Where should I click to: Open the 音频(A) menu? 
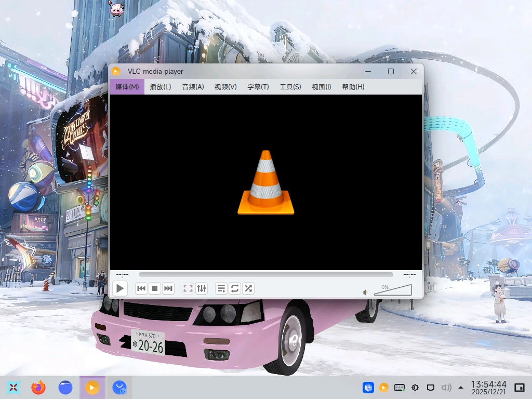coord(193,87)
